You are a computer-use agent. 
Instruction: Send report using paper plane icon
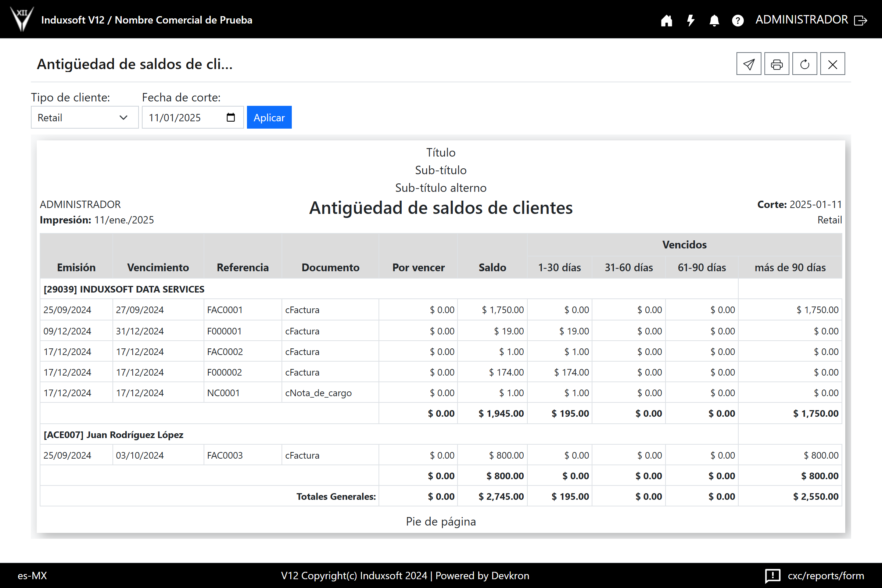pos(749,64)
